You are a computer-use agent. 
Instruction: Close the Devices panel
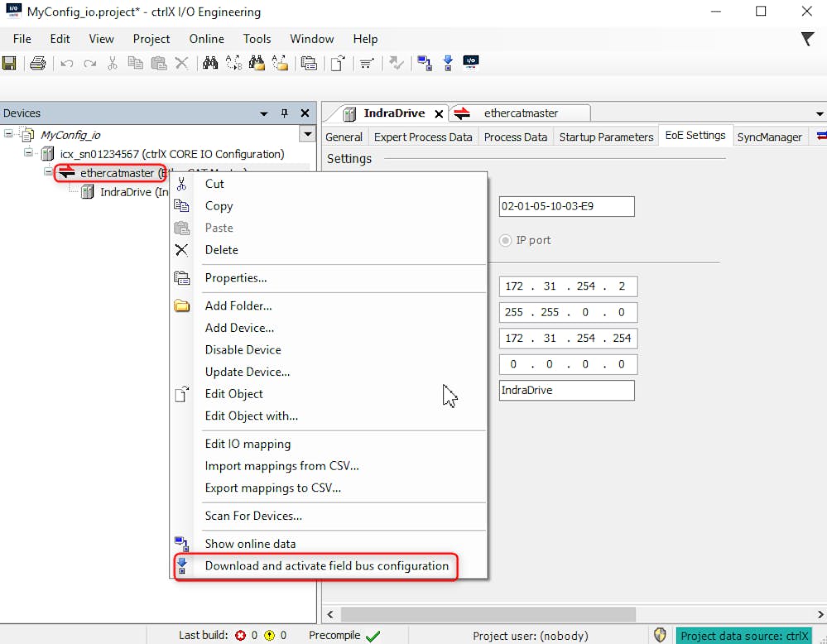point(305,113)
